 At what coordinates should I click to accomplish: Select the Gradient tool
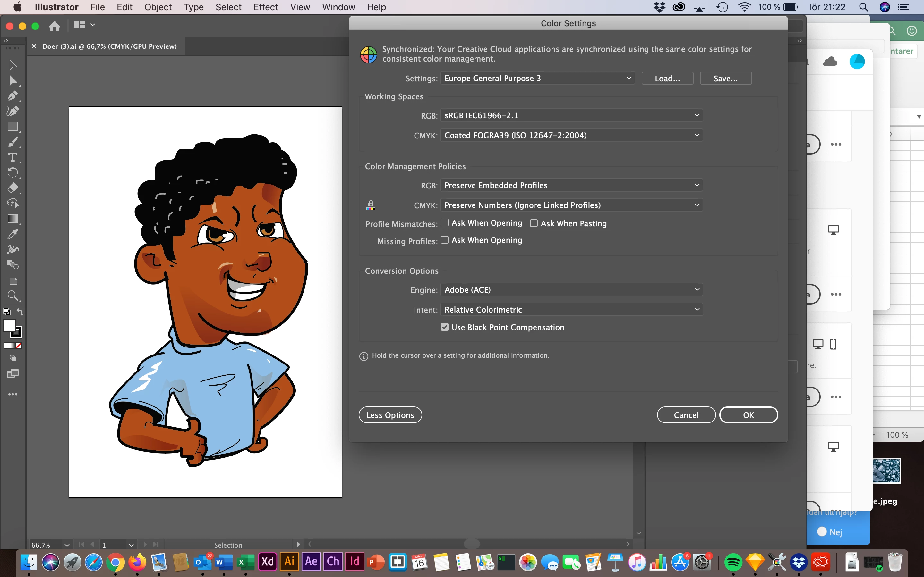click(13, 219)
